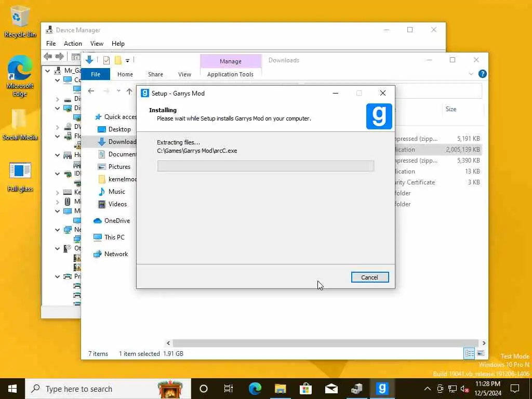Open the Application Tools ribbon tab
Screen dimensions: 532x399
tap(230, 74)
